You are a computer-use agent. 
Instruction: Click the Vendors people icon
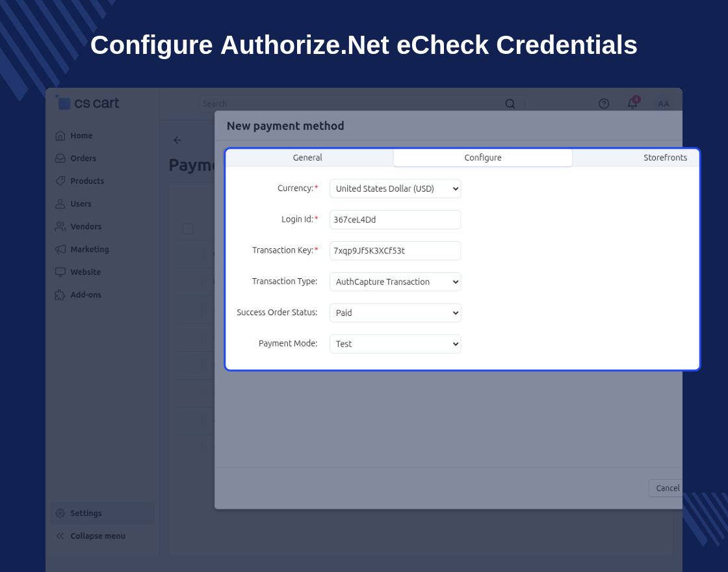click(60, 227)
